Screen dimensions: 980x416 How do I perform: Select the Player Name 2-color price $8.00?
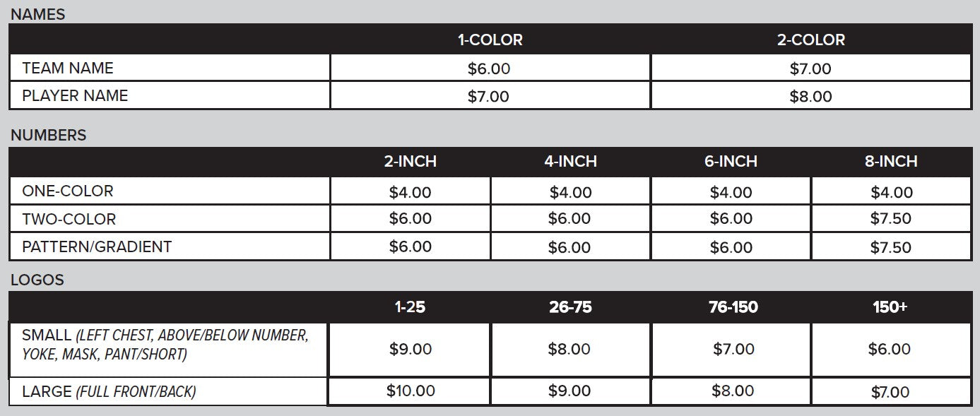tap(810, 97)
